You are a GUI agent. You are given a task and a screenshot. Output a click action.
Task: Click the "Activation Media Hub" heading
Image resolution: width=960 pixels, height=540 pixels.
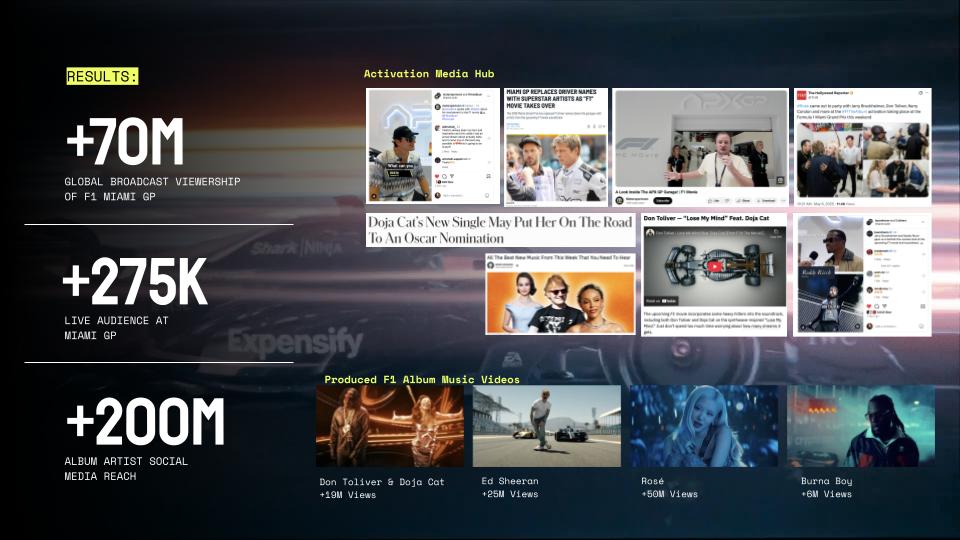tap(429, 73)
